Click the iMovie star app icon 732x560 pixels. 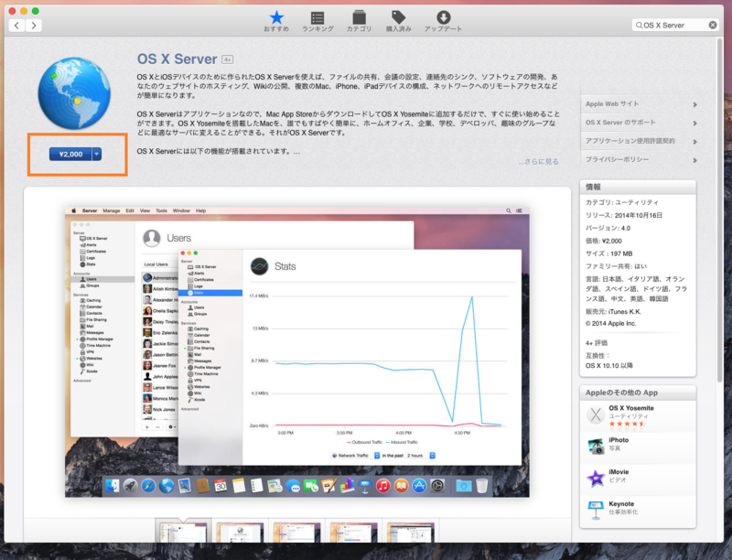[x=596, y=478]
